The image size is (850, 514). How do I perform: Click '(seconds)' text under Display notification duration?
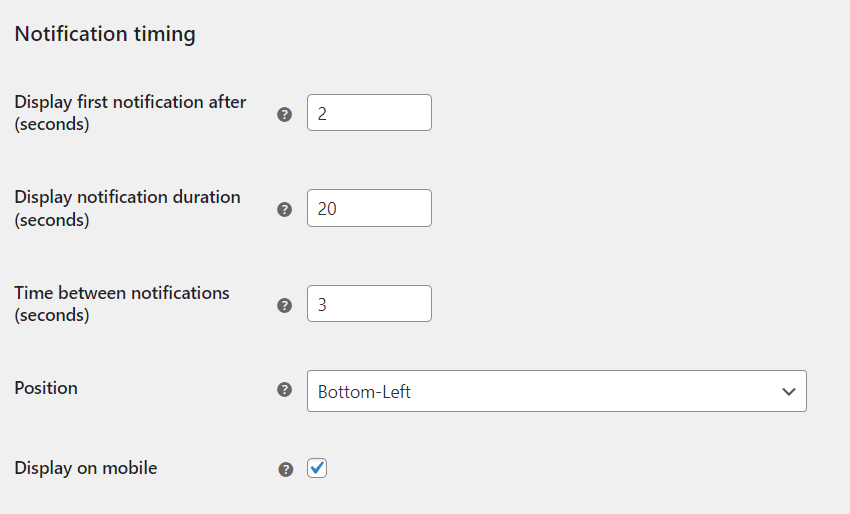click(52, 220)
